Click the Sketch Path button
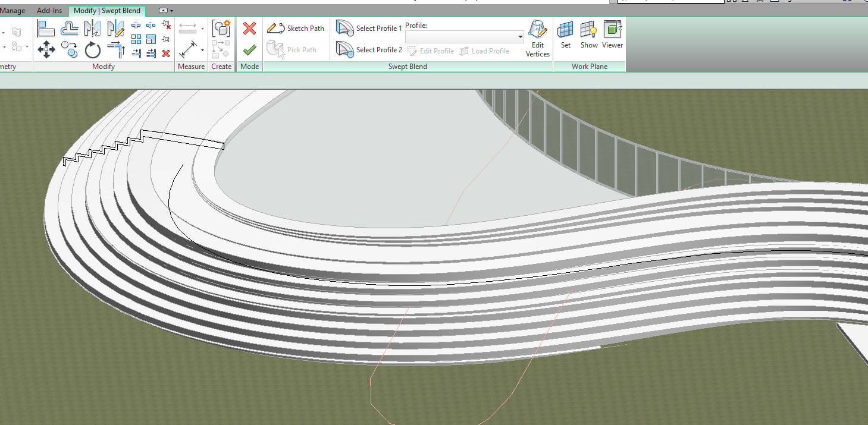 tap(296, 28)
